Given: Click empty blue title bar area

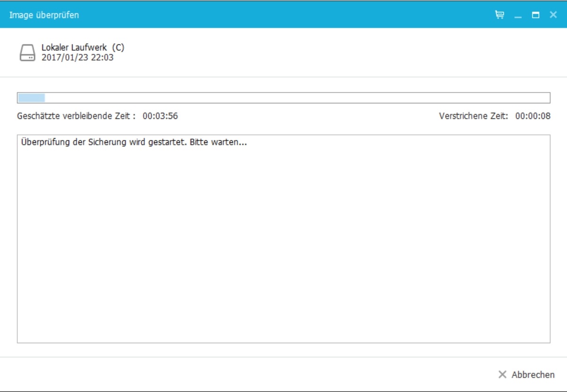Looking at the screenshot, I should click(282, 15).
